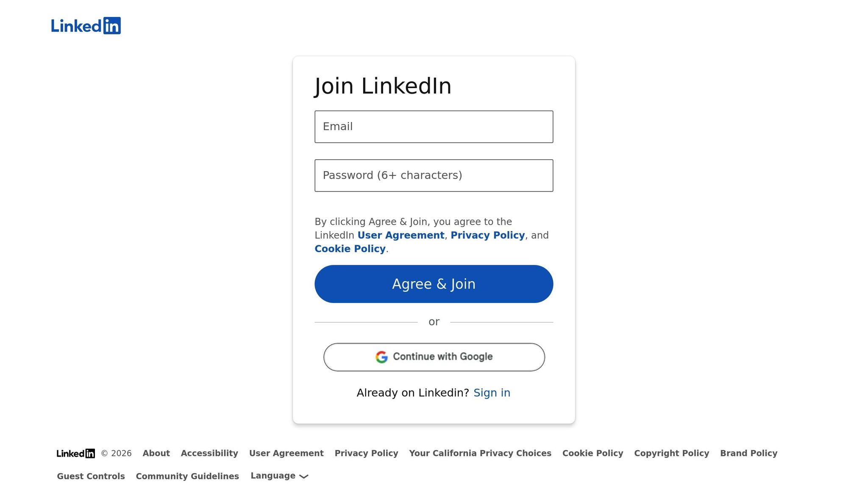The image size is (868, 488).
Task: Choose Continue with Google
Action: point(434,357)
